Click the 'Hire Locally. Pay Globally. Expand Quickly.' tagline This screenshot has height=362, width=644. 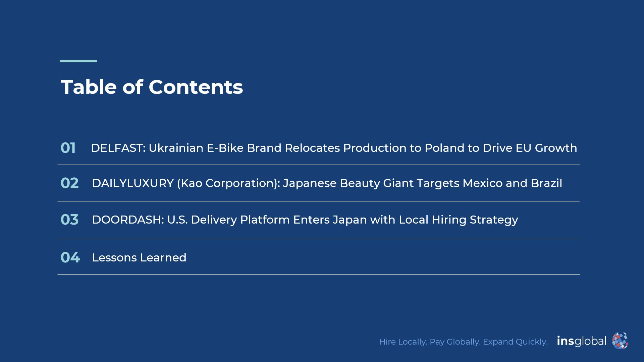[x=463, y=342]
